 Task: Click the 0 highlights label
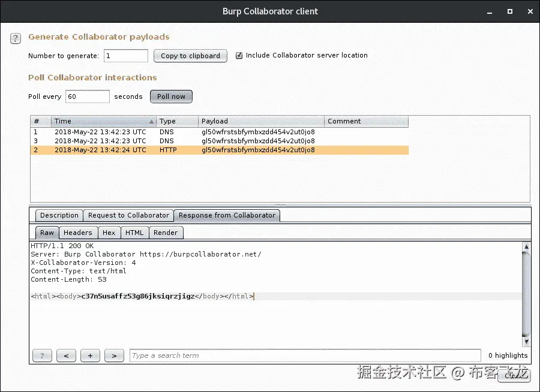click(508, 355)
